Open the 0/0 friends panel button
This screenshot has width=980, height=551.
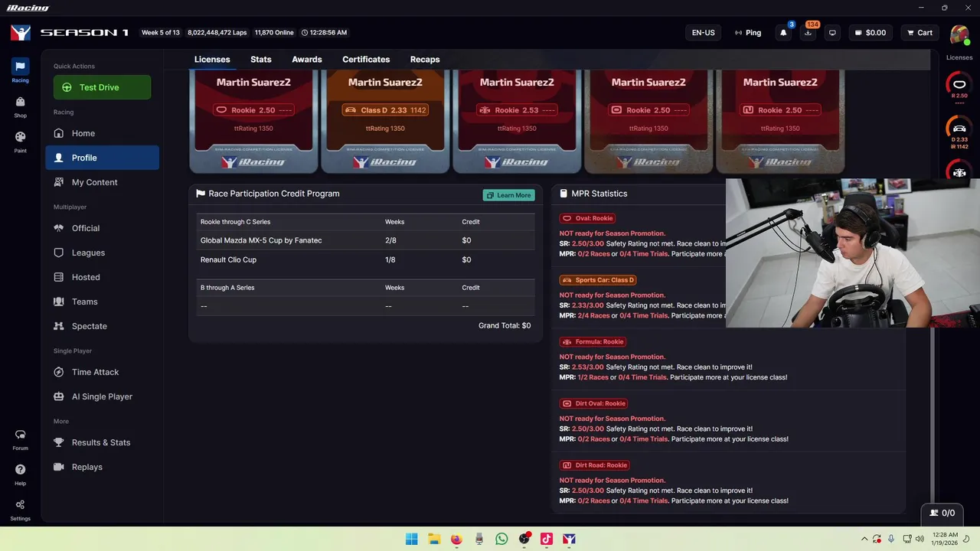coord(942,513)
